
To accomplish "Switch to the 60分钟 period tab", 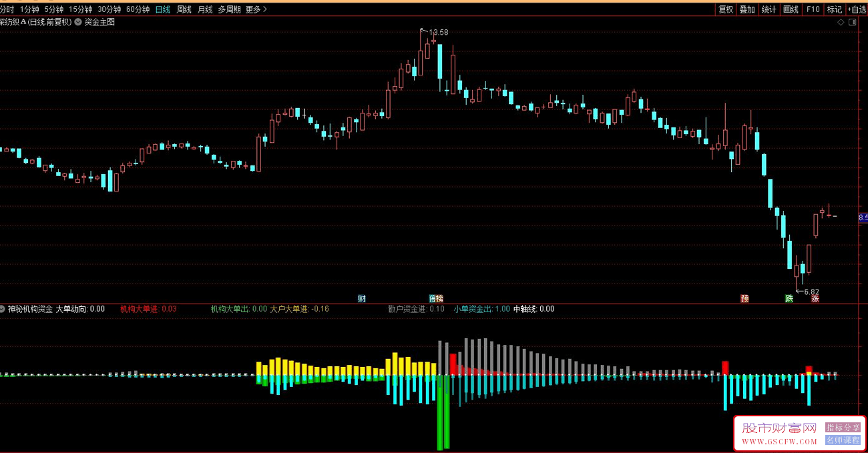I will click(138, 9).
